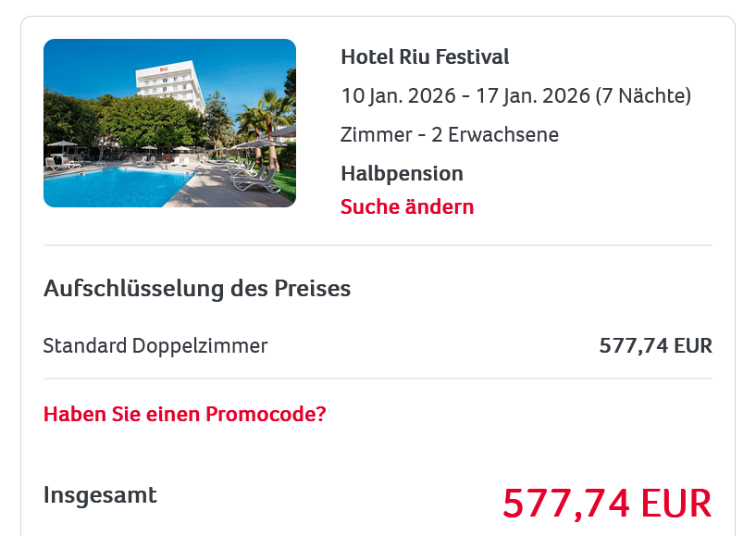Click the Halbpension board type label
This screenshot has width=756, height=536.
point(402,173)
